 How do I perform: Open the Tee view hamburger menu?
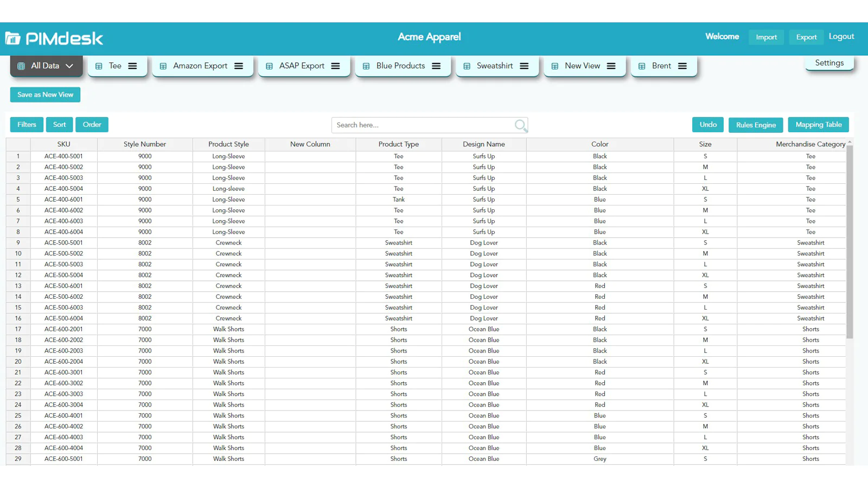[132, 66]
